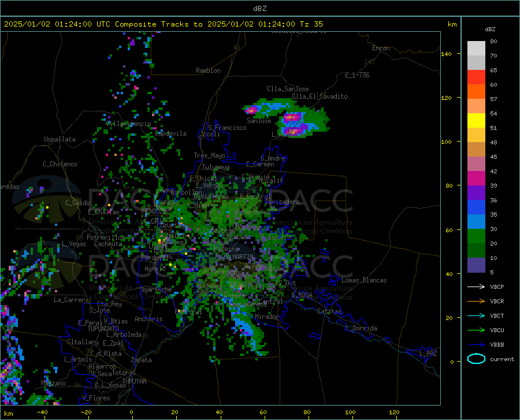The image size is (520, 420).
Task: Click the 'Villavicencio' map label
Action: 128,124
